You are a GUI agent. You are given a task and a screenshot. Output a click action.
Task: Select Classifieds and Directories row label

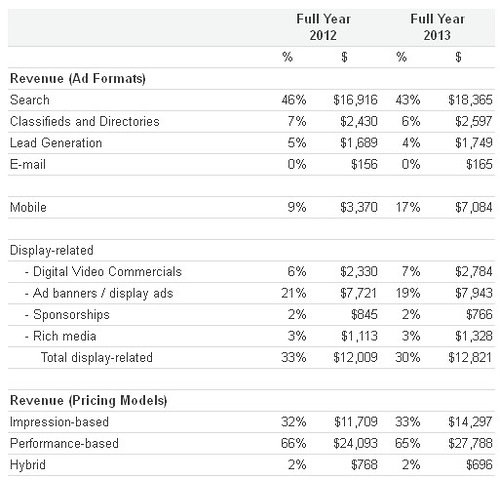pos(85,121)
